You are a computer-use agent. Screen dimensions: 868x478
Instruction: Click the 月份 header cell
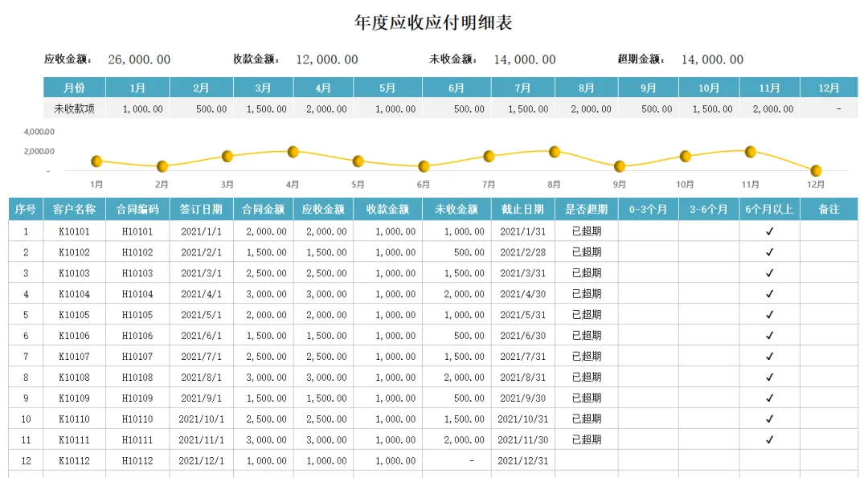click(74, 88)
